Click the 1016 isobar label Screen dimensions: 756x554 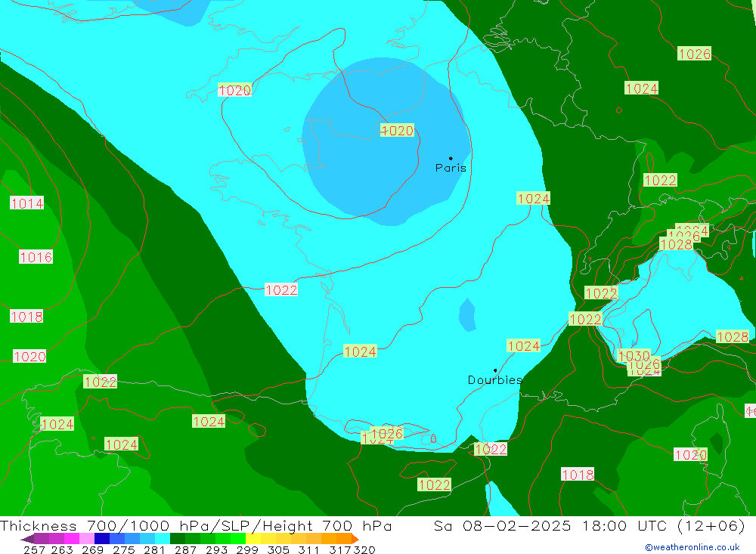[36, 257]
